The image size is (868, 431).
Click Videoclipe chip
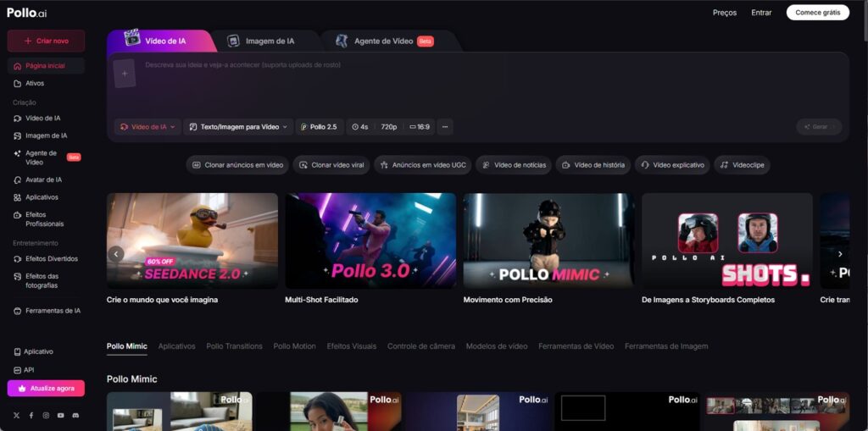(742, 165)
